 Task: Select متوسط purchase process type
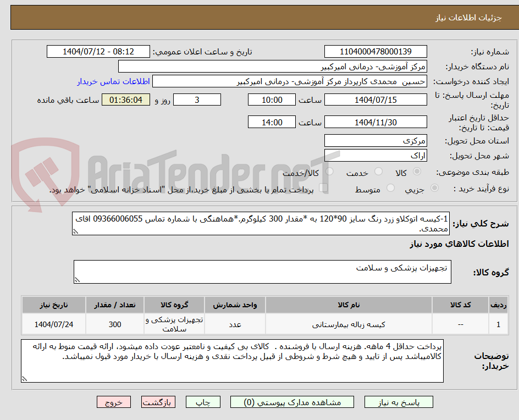pos(390,189)
